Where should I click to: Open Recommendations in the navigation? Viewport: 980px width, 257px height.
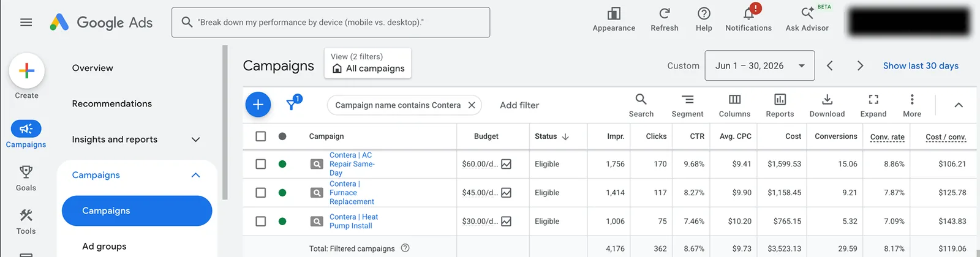tap(112, 103)
